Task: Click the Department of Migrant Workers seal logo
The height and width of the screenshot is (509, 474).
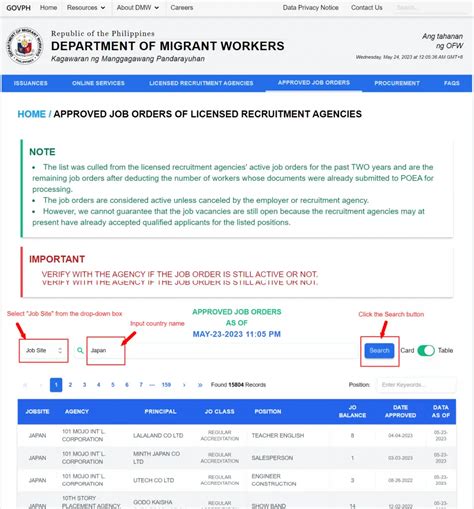Action: pyautogui.click(x=24, y=46)
